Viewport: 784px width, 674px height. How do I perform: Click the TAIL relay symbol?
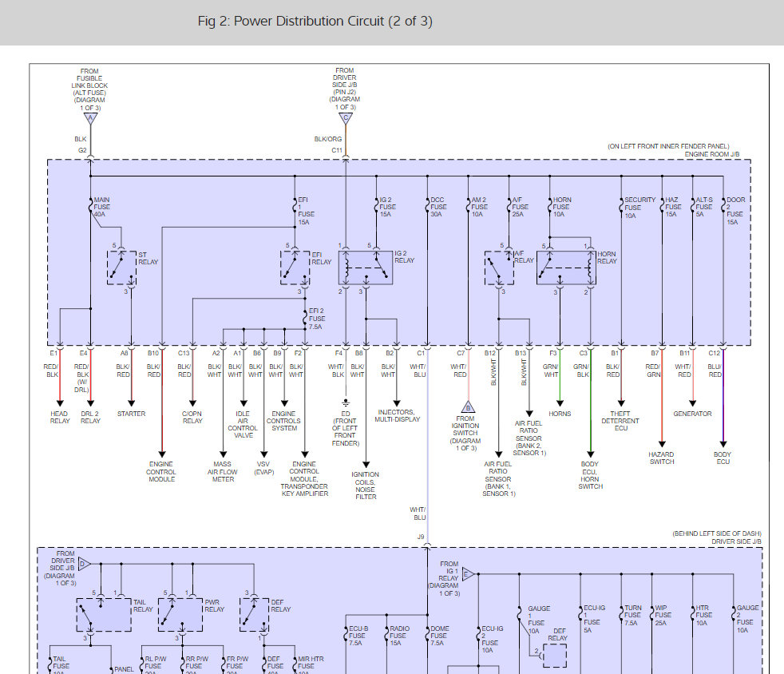104,614
